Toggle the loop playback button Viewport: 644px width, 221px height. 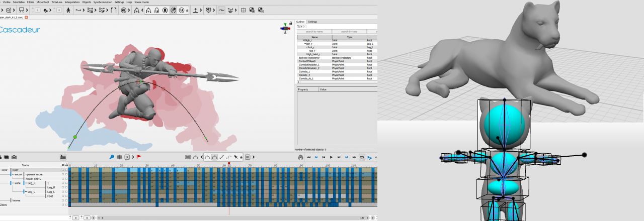pyautogui.click(x=362, y=157)
